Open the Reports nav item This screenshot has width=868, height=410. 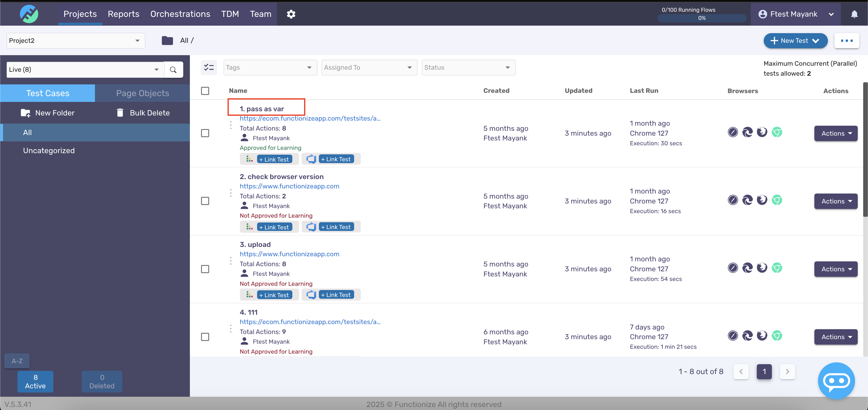pyautogui.click(x=123, y=14)
